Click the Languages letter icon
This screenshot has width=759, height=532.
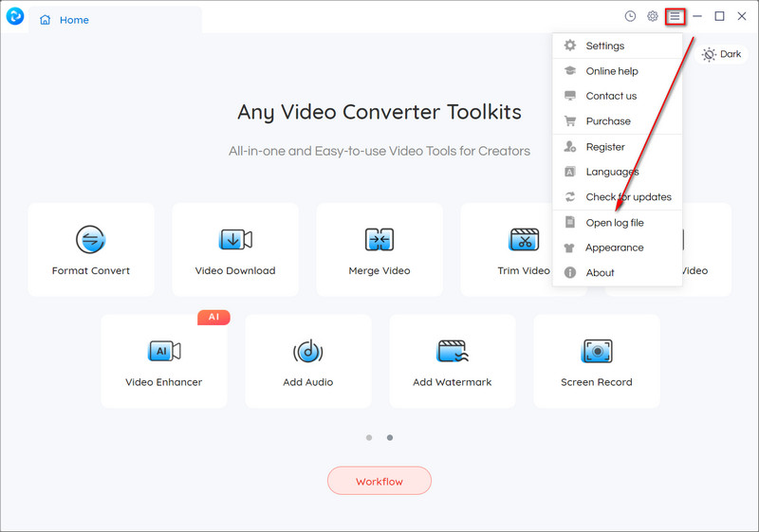(570, 172)
